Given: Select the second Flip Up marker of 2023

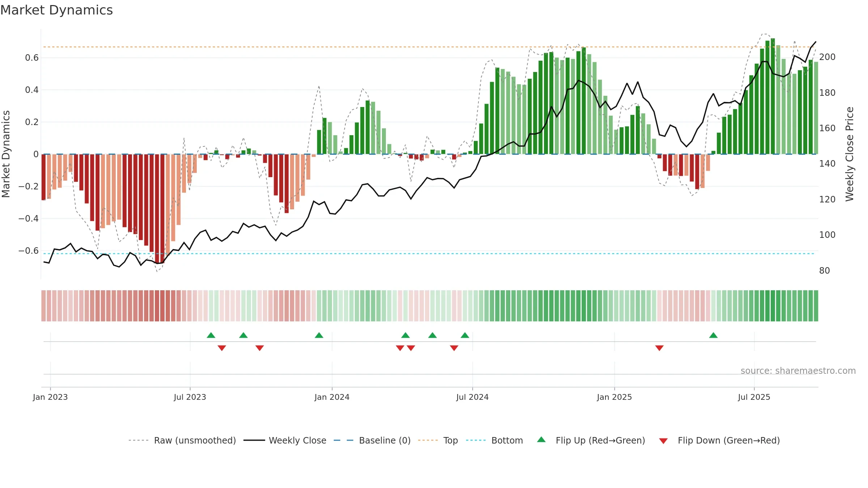Looking at the screenshot, I should click(243, 335).
